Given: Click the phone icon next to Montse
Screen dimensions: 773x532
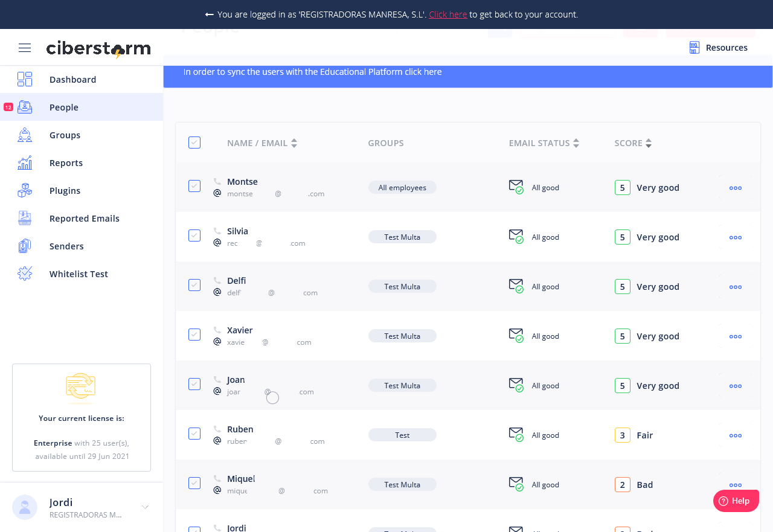Looking at the screenshot, I should tap(217, 181).
